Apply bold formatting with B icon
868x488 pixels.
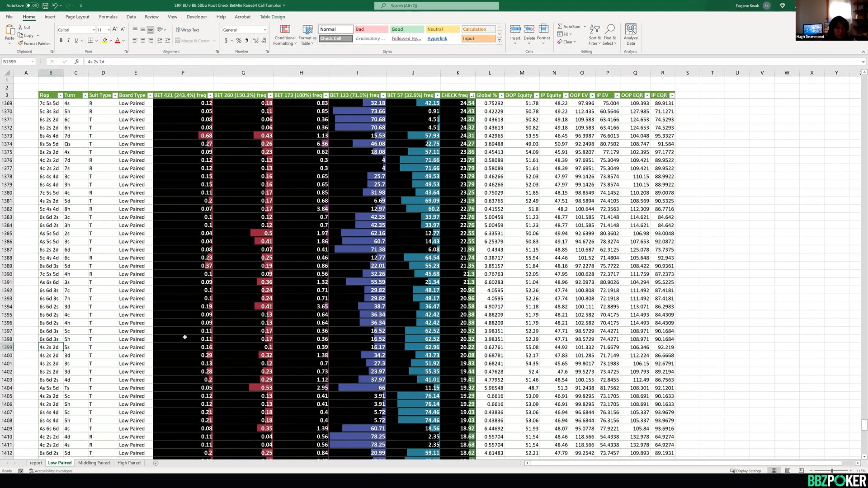pyautogui.click(x=61, y=40)
